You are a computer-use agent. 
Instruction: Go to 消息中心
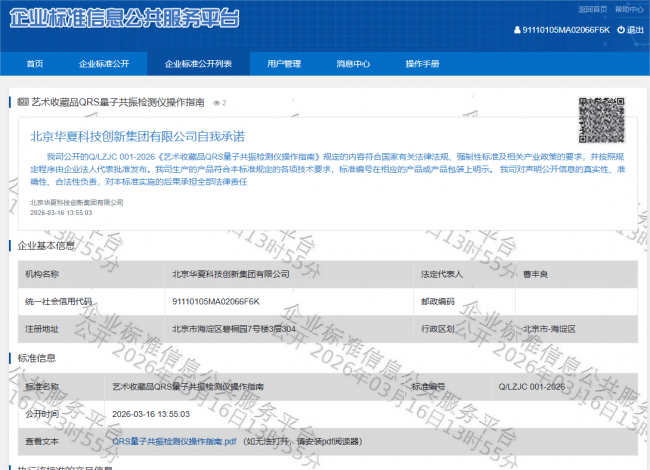click(353, 64)
